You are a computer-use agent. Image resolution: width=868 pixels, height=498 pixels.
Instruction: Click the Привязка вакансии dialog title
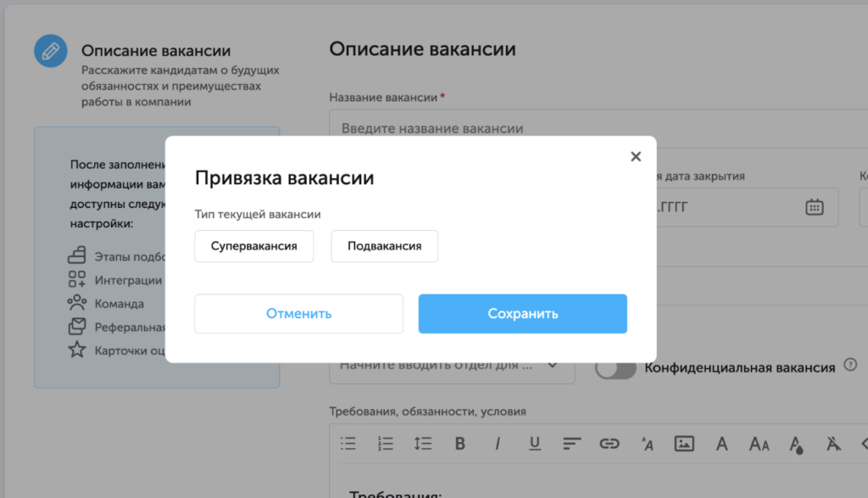click(x=285, y=178)
